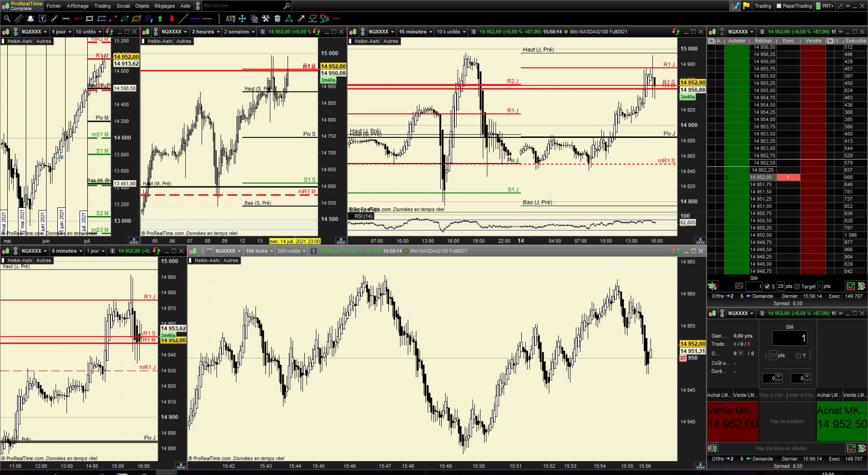Toggle the S stop checkbox in order book

click(x=767, y=286)
